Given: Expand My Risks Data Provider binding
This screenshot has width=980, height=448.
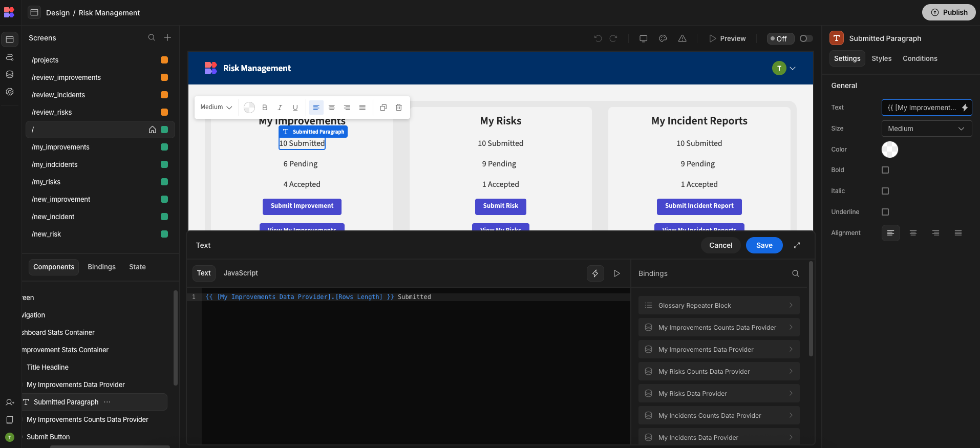Looking at the screenshot, I should [719, 394].
